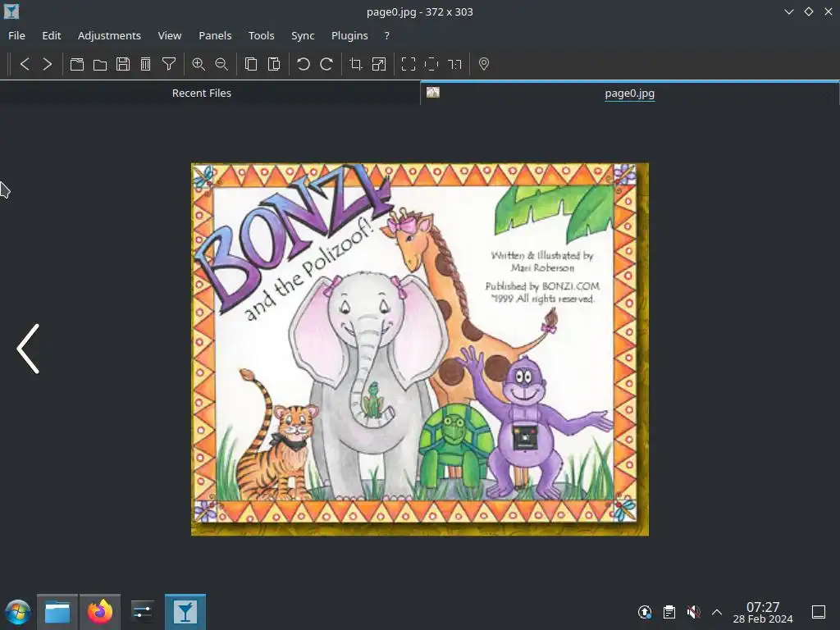
Task: Click the page0.jpg tab thumbnail
Action: [x=433, y=92]
